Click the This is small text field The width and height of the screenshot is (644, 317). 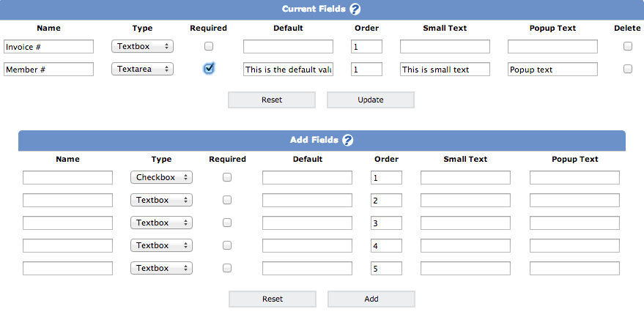pos(445,70)
